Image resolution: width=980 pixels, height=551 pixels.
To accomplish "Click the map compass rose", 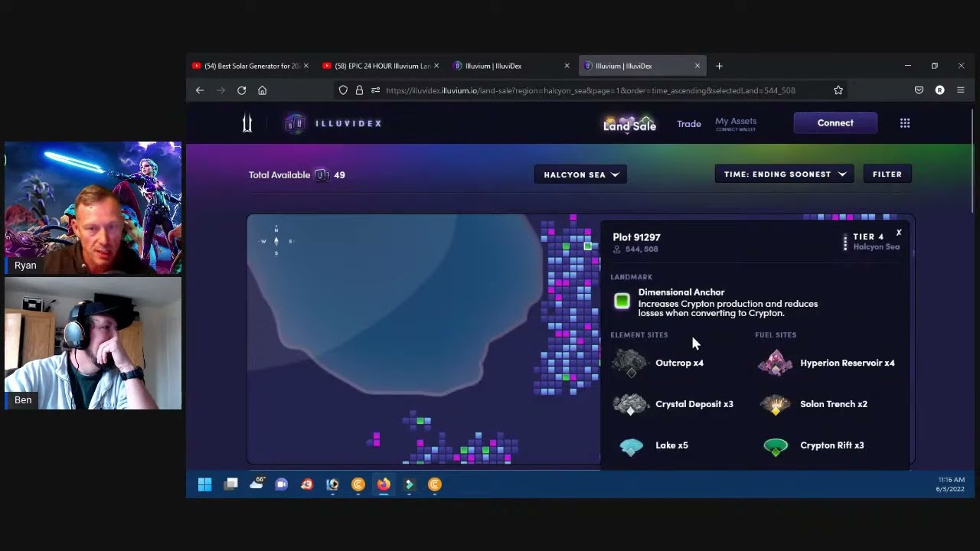I will (x=276, y=241).
